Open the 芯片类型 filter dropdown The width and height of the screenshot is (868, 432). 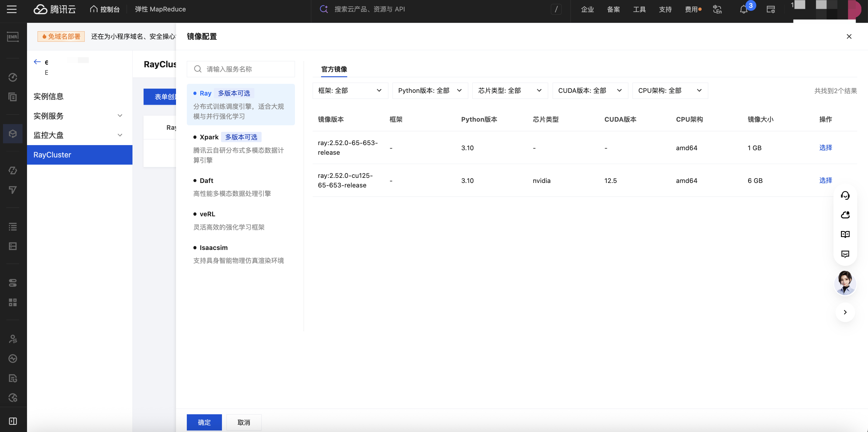pos(510,91)
